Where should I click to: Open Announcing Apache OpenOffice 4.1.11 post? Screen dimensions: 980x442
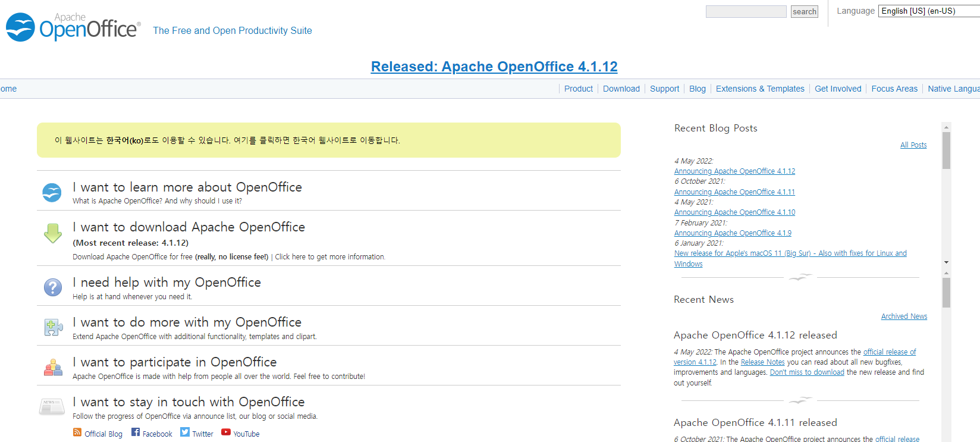pyautogui.click(x=734, y=192)
